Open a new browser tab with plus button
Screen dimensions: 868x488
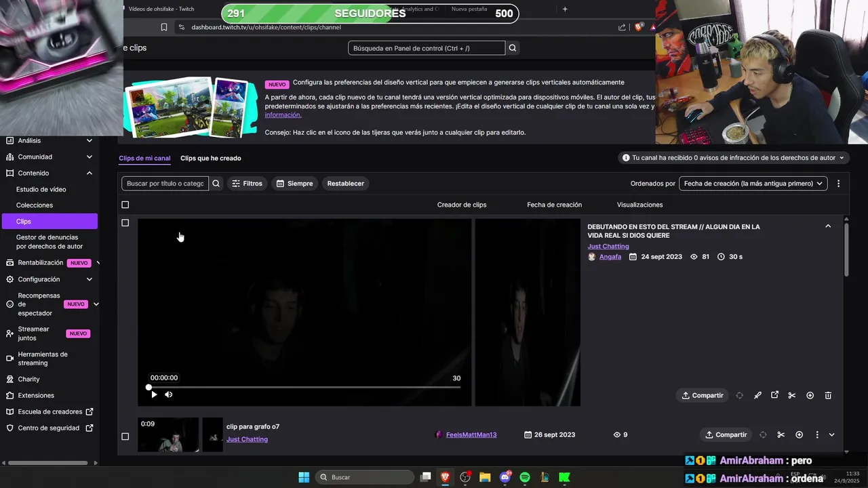[565, 9]
